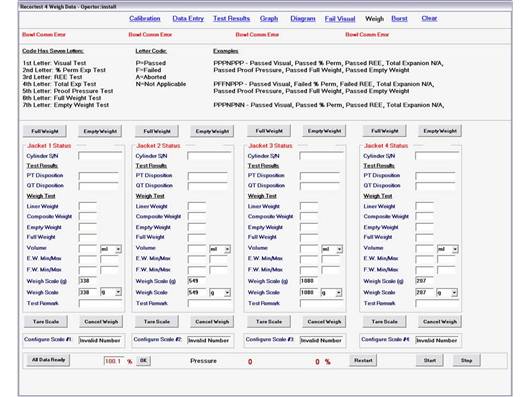Focus Jacket 3 Cylinder S/N field
This screenshot has width=528, height=397.
(321, 156)
